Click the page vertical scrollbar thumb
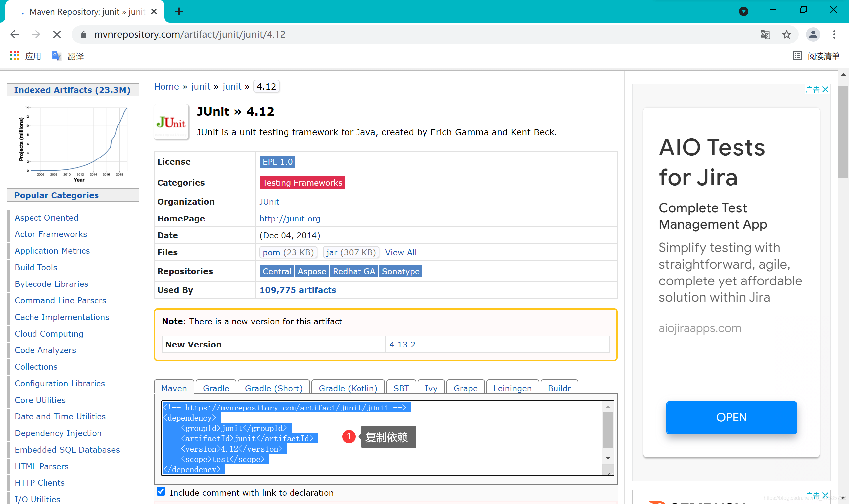This screenshot has height=504, width=849. coord(843,132)
